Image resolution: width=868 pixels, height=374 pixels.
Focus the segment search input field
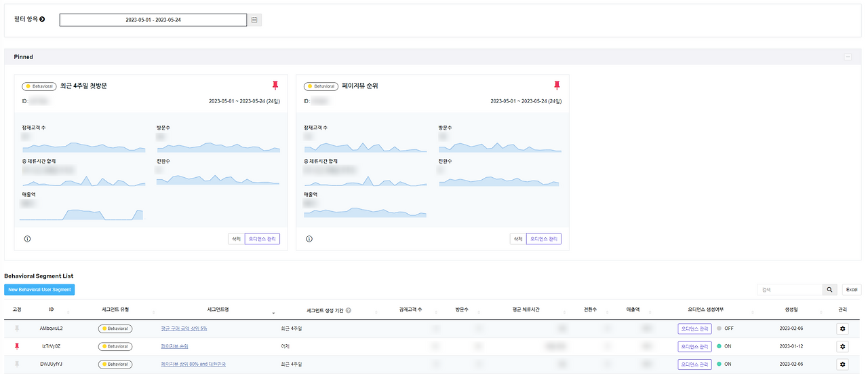[790, 290]
